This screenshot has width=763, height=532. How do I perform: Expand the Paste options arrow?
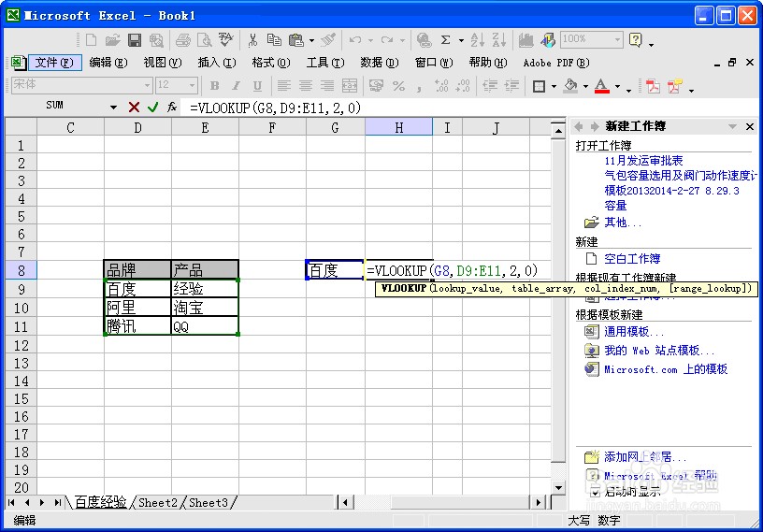tap(312, 40)
